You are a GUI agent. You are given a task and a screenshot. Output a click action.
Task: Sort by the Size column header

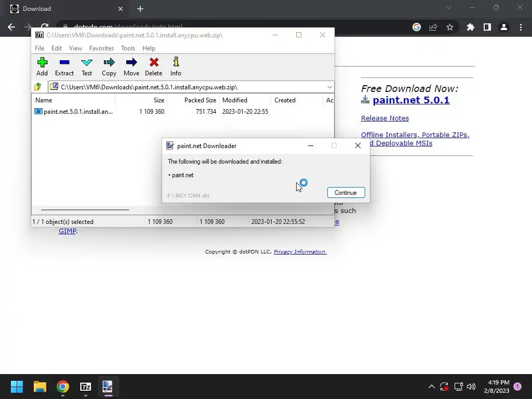click(141, 100)
